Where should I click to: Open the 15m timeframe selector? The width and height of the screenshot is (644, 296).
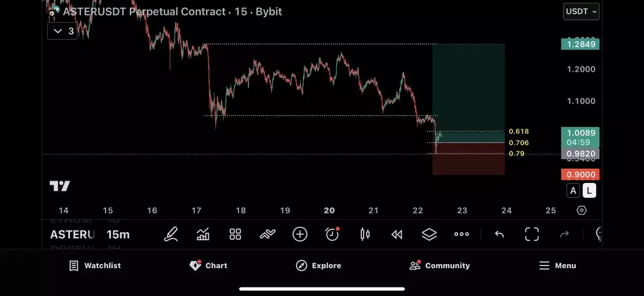[x=118, y=234]
